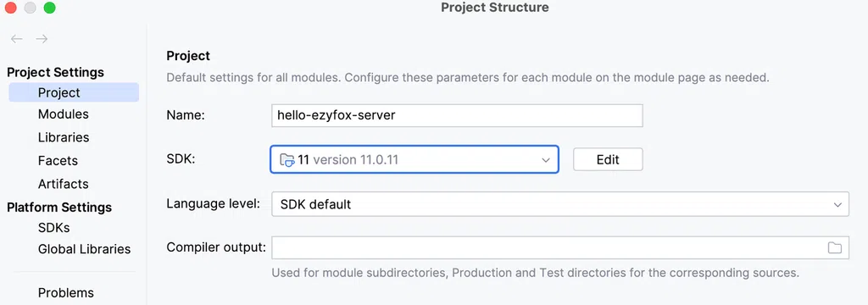Expand the Language level dropdown arrow
Screen dimensions: 868x305
point(837,205)
